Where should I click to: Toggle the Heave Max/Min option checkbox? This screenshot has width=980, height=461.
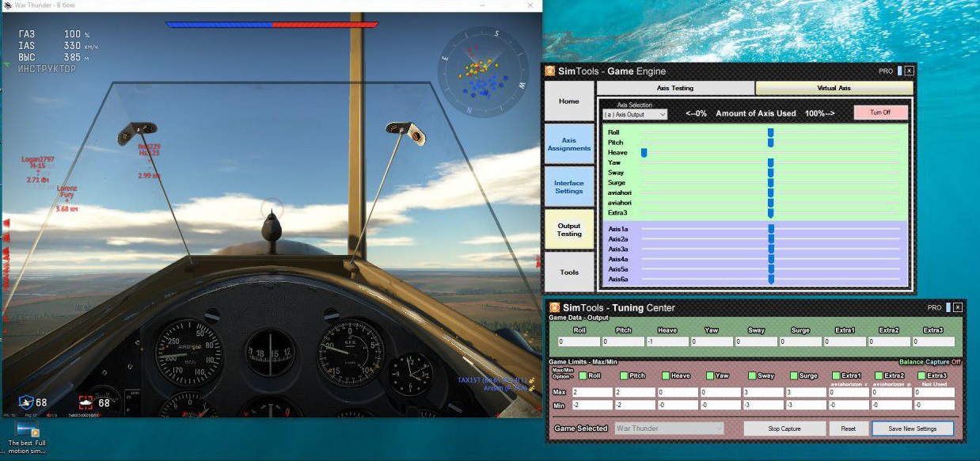(666, 375)
